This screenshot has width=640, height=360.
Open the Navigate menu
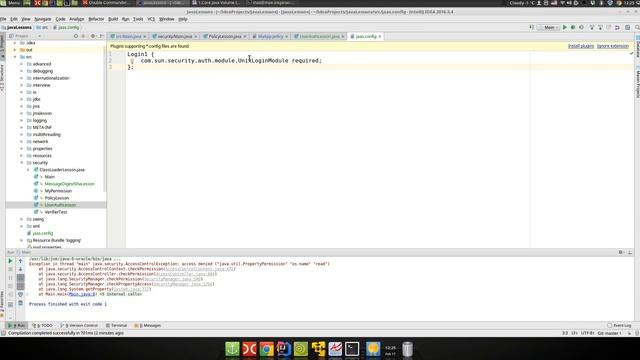(42, 19)
